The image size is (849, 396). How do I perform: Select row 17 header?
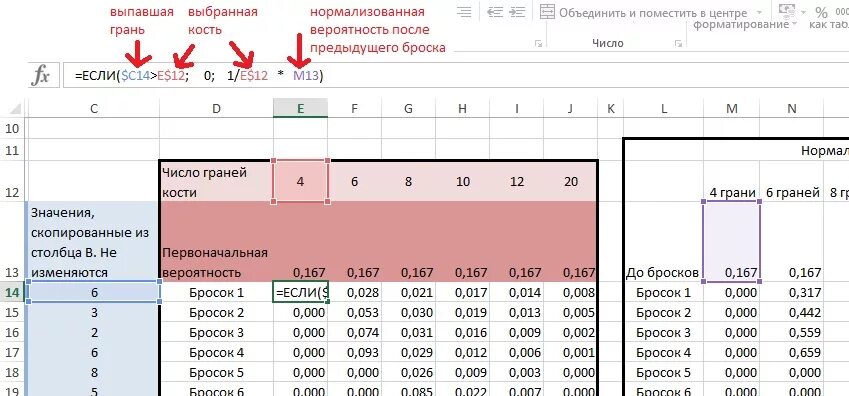coord(13,353)
